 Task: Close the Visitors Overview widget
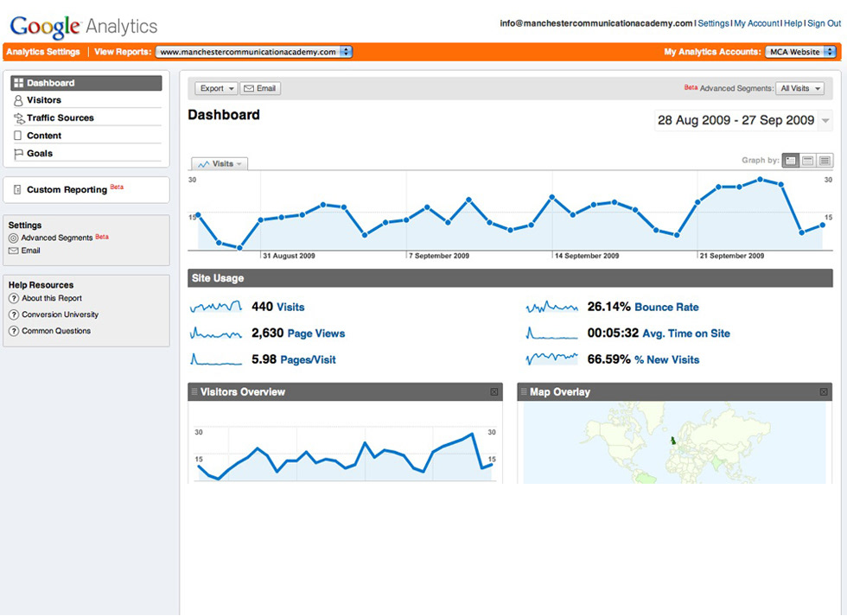click(x=494, y=392)
